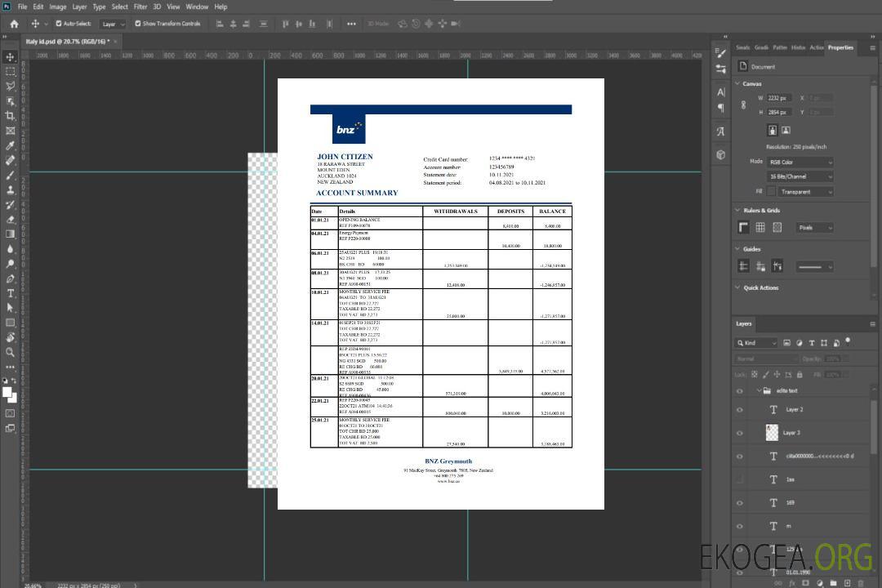The width and height of the screenshot is (882, 588).
Task: Hide the edite text group
Action: tap(740, 391)
